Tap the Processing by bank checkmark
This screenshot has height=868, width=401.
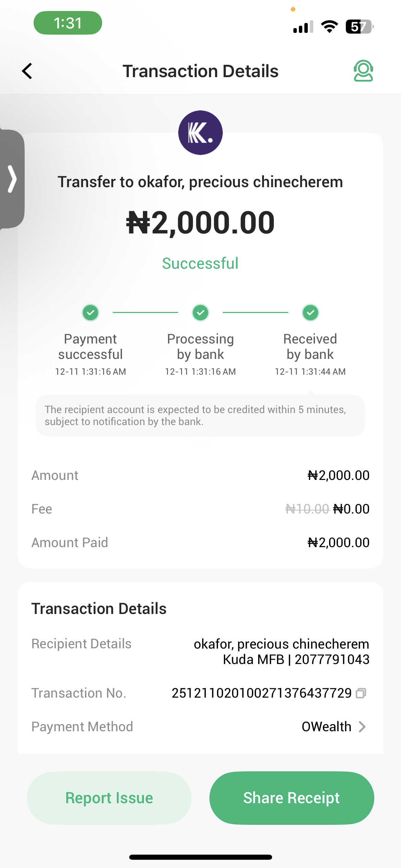pyautogui.click(x=200, y=313)
